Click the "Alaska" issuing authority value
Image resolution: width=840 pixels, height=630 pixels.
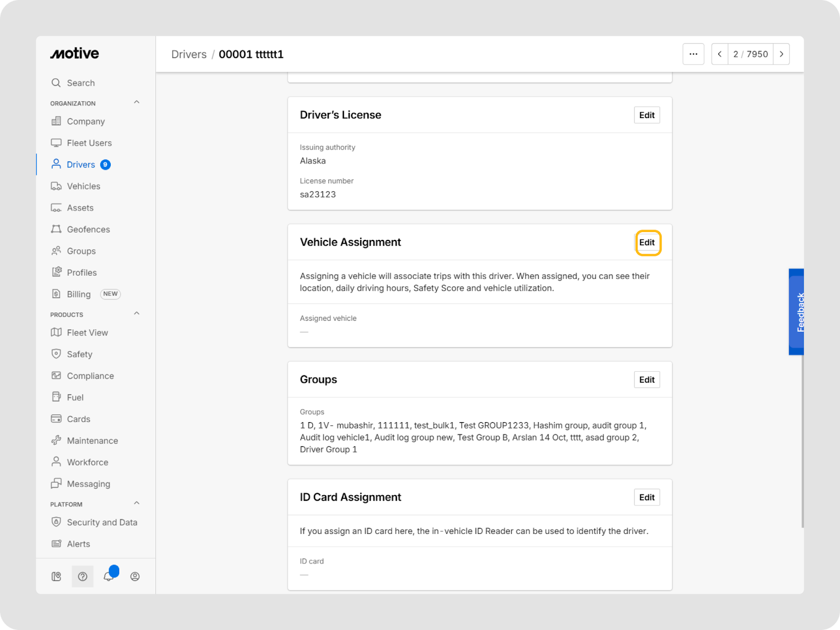pos(313,161)
